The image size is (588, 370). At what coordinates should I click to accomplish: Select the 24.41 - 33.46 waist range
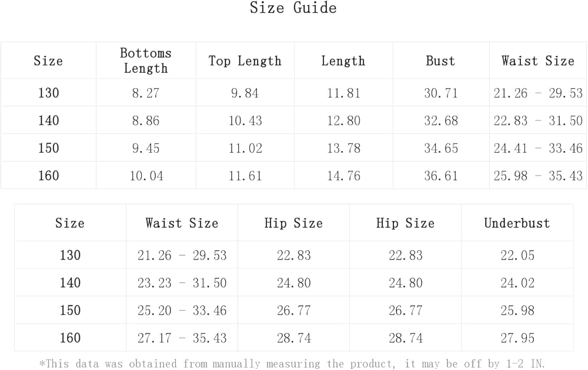[x=537, y=148]
